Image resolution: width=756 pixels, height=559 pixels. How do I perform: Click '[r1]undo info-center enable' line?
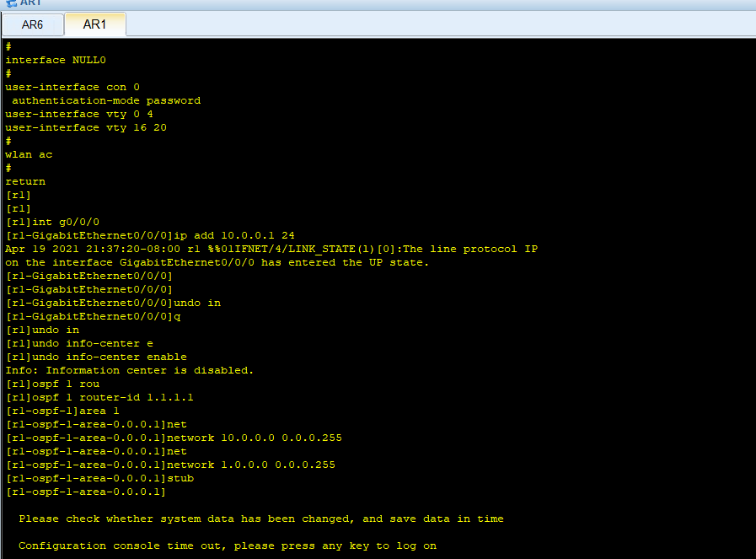96,357
